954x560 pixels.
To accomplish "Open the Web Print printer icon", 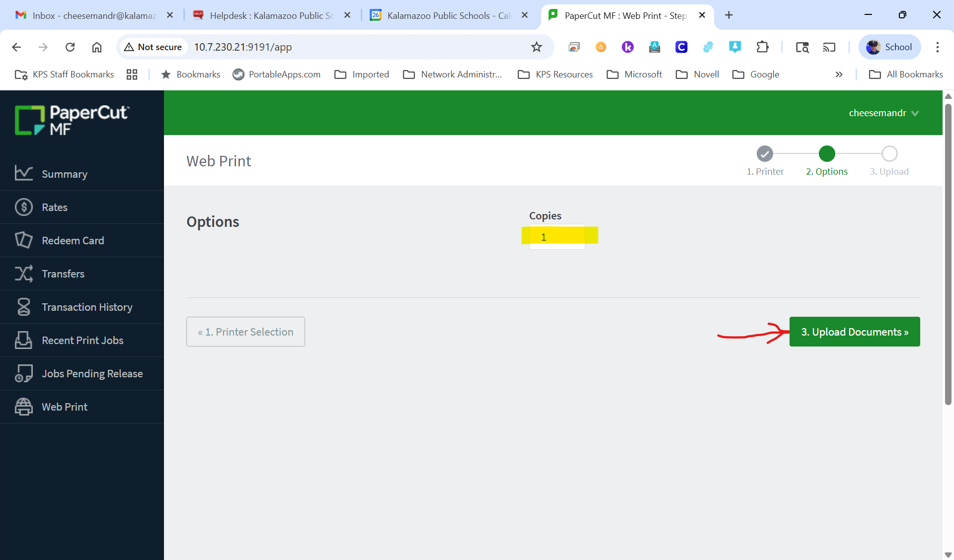I will coord(23,407).
